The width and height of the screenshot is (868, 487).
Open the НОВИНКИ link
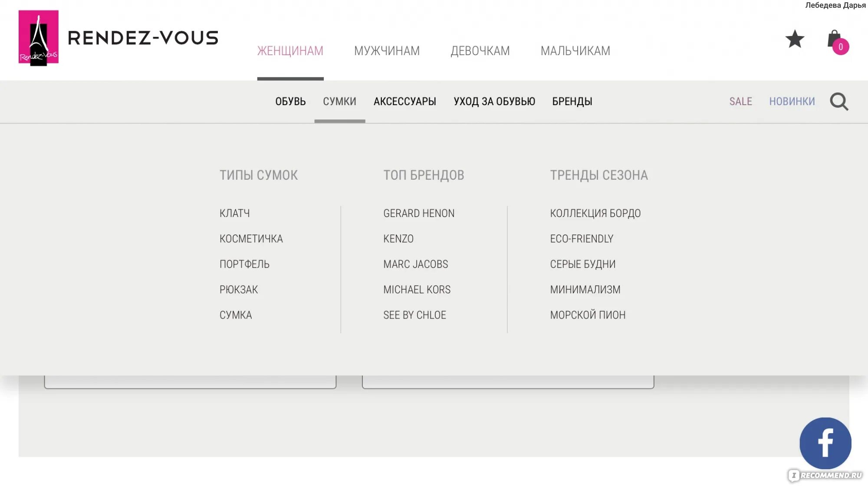(x=792, y=102)
